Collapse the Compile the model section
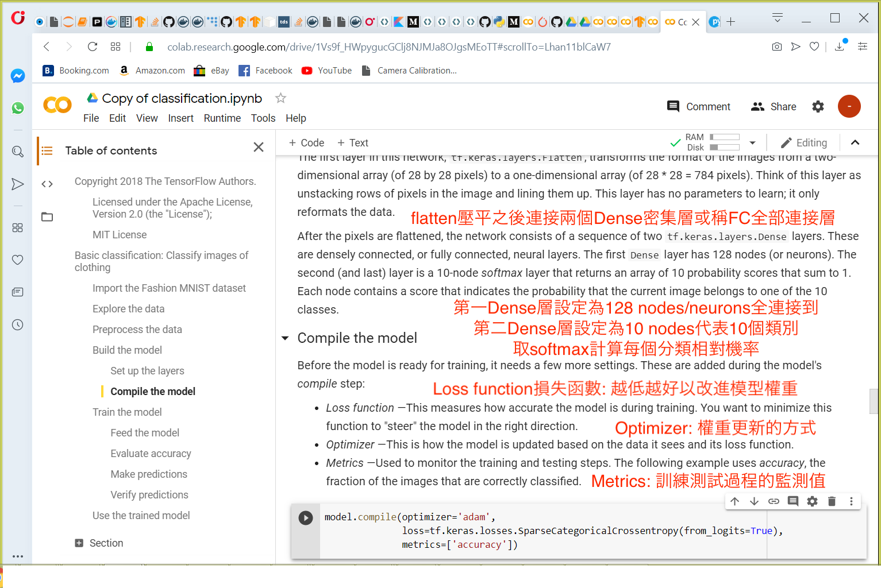This screenshot has width=881, height=588. [x=285, y=338]
